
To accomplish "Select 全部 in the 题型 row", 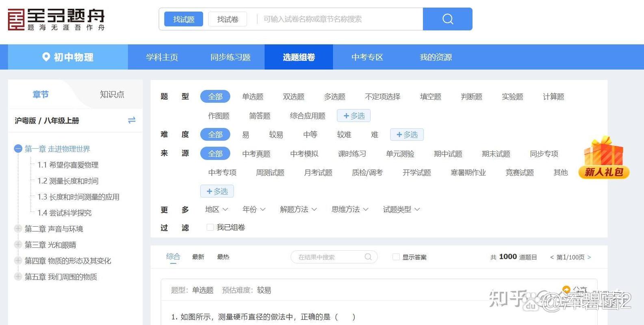I will [x=215, y=97].
